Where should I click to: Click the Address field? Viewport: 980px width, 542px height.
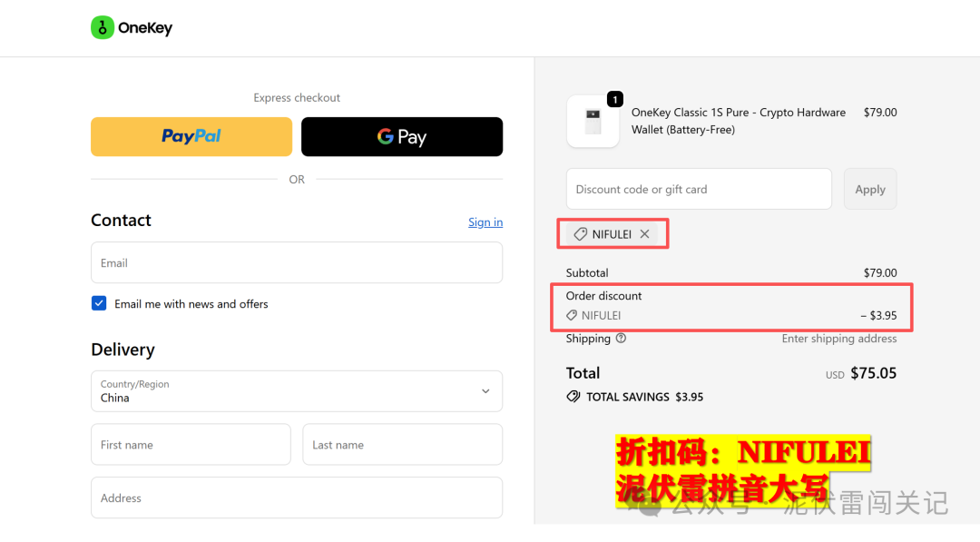click(297, 498)
